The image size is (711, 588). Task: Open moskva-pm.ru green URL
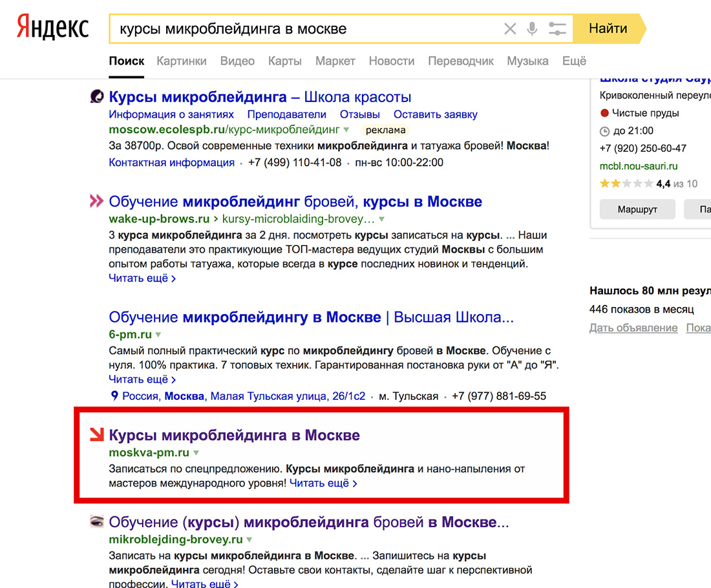coord(149,452)
